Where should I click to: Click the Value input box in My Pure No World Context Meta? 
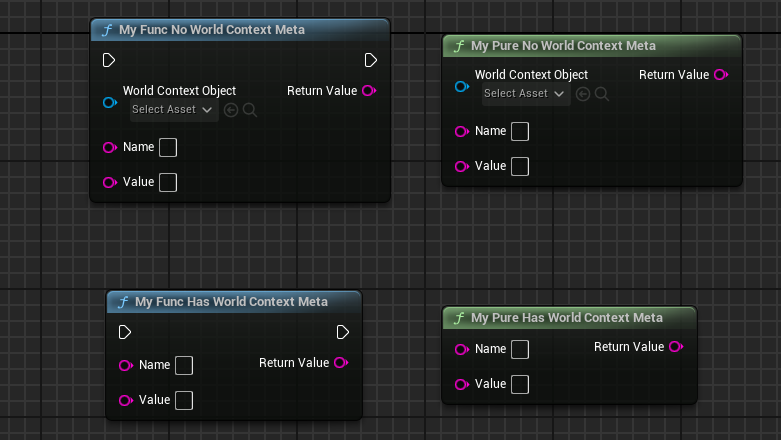(x=520, y=166)
